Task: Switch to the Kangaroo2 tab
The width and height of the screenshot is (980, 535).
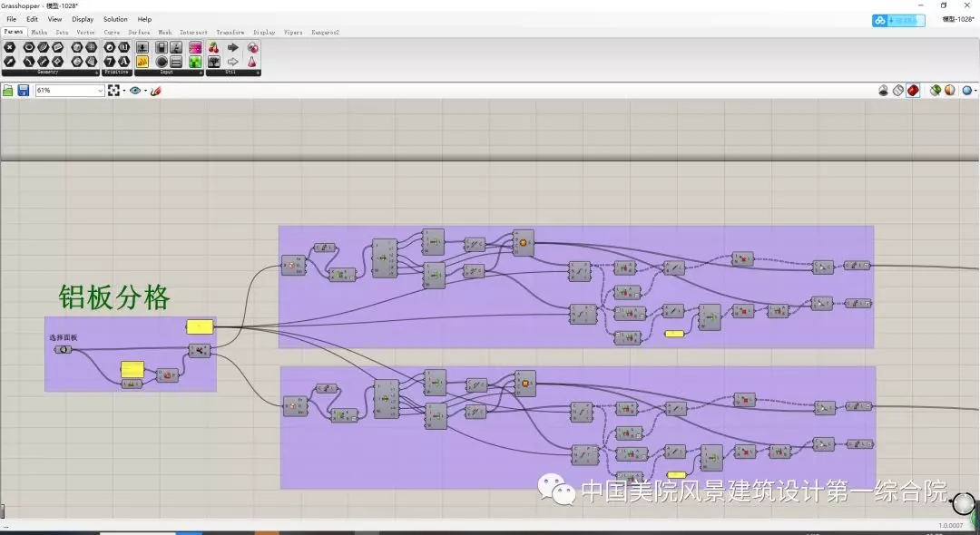Action: click(325, 32)
